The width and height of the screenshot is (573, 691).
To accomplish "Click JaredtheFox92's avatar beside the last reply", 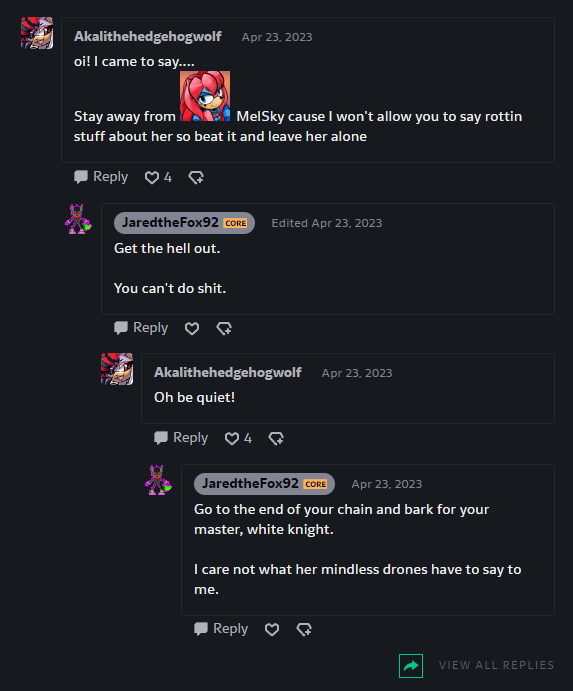I will click(158, 480).
